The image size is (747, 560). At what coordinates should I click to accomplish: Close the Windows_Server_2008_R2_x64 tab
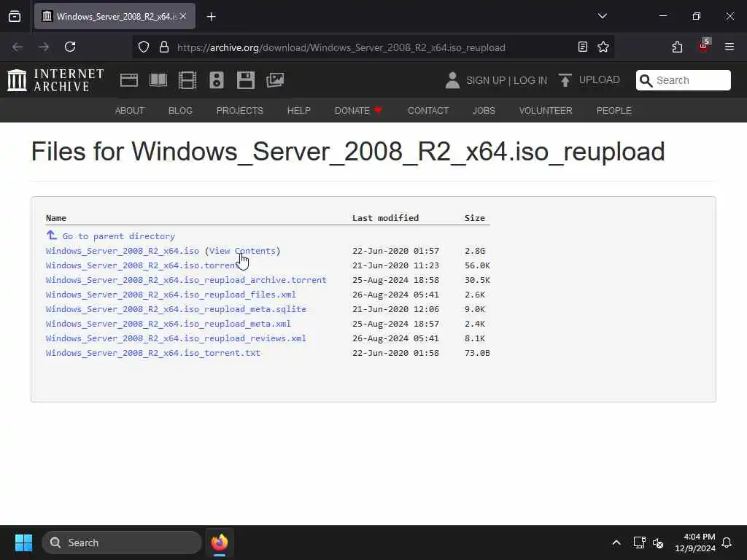pos(183,17)
